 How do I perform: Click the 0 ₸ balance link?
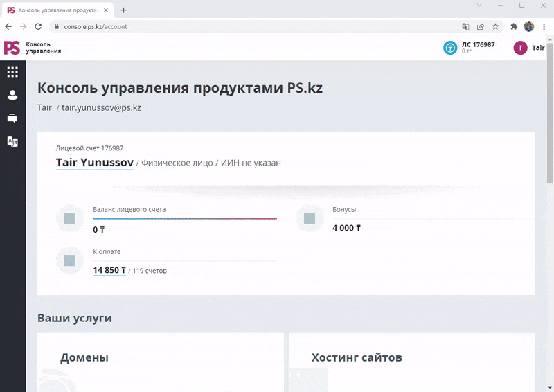98,230
